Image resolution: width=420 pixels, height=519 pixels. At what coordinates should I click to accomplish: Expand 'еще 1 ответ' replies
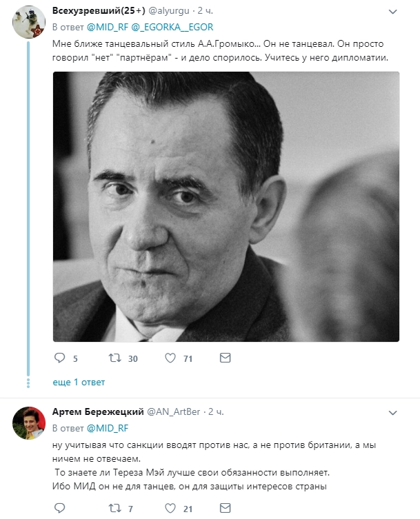click(x=79, y=382)
